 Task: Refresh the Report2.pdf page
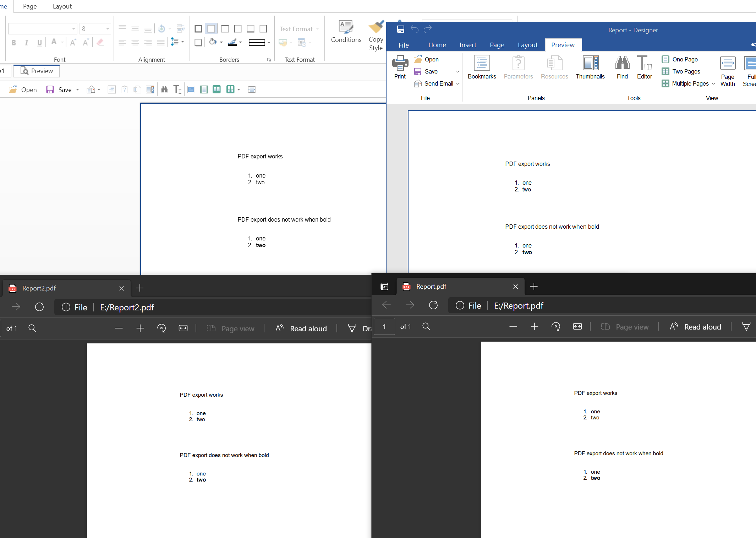click(39, 307)
